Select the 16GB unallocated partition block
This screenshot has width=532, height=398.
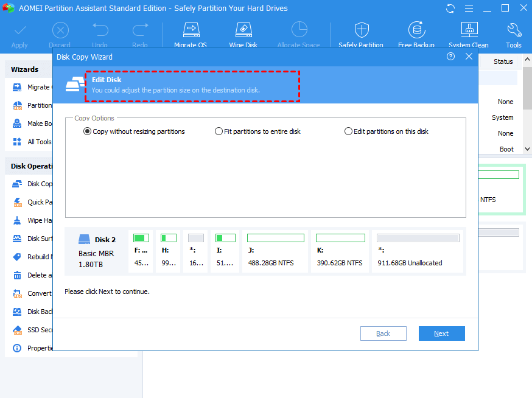pyautogui.click(x=196, y=251)
